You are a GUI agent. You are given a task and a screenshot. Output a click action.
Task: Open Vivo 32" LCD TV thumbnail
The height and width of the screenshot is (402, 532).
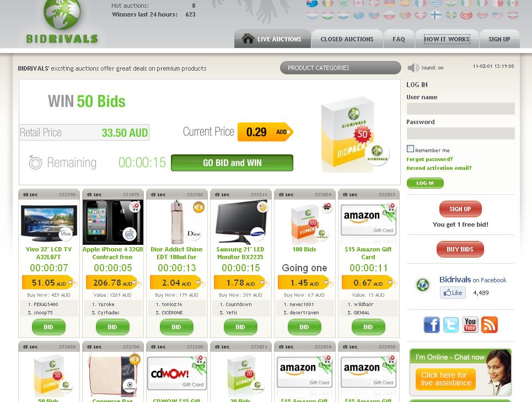tap(49, 223)
